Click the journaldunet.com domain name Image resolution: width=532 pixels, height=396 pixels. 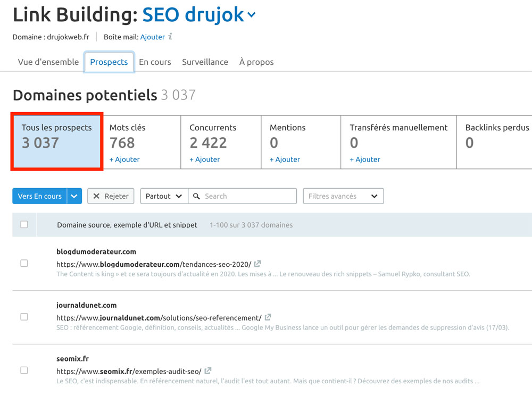[87, 305]
